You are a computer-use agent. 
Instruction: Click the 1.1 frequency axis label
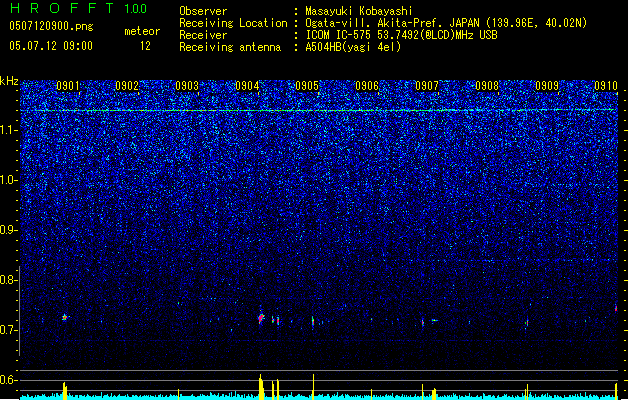point(9,130)
